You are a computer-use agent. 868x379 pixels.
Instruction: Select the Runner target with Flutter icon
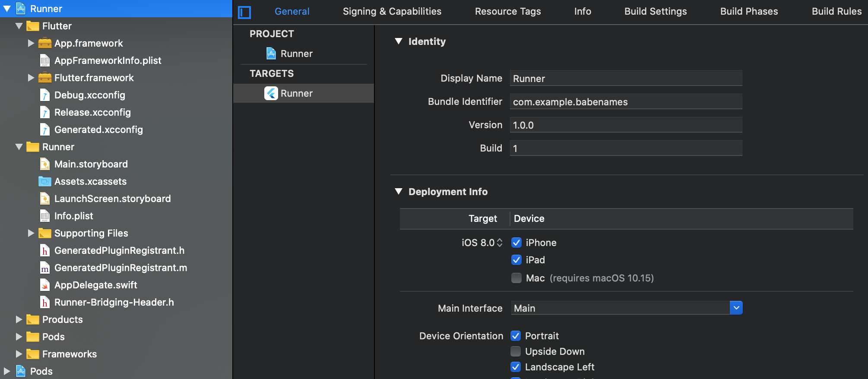click(303, 93)
